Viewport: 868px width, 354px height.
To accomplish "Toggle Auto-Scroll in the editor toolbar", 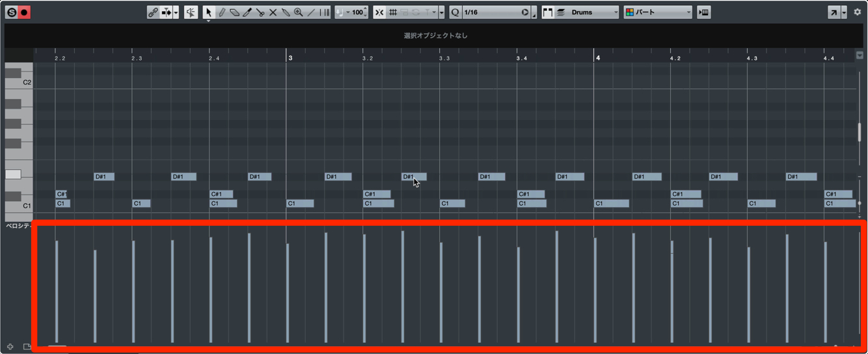I will 166,12.
